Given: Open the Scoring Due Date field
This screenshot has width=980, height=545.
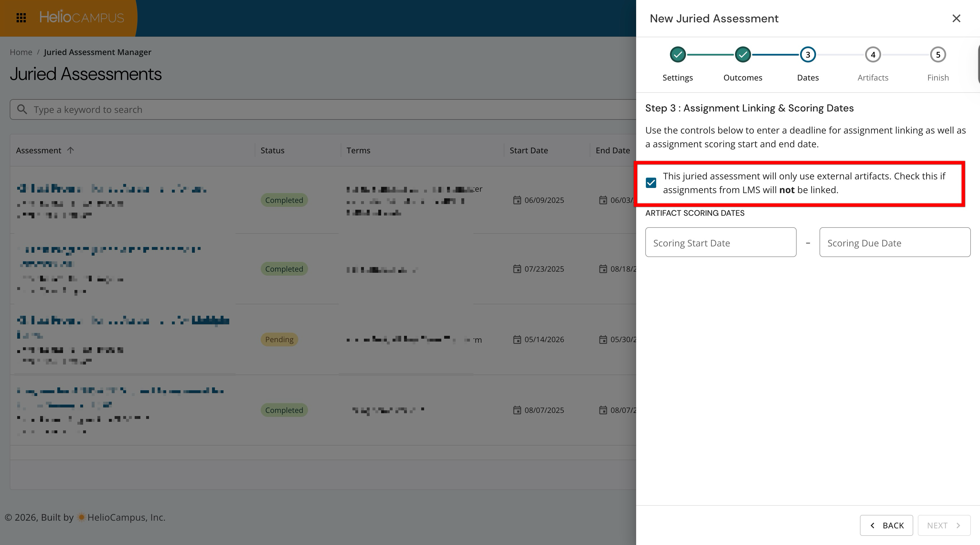Looking at the screenshot, I should [x=895, y=242].
